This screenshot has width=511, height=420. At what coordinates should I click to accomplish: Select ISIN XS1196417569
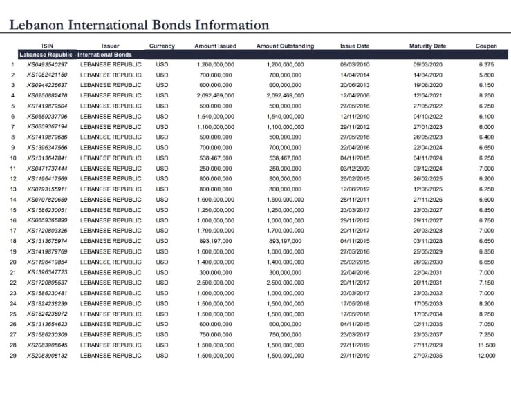(x=47, y=178)
